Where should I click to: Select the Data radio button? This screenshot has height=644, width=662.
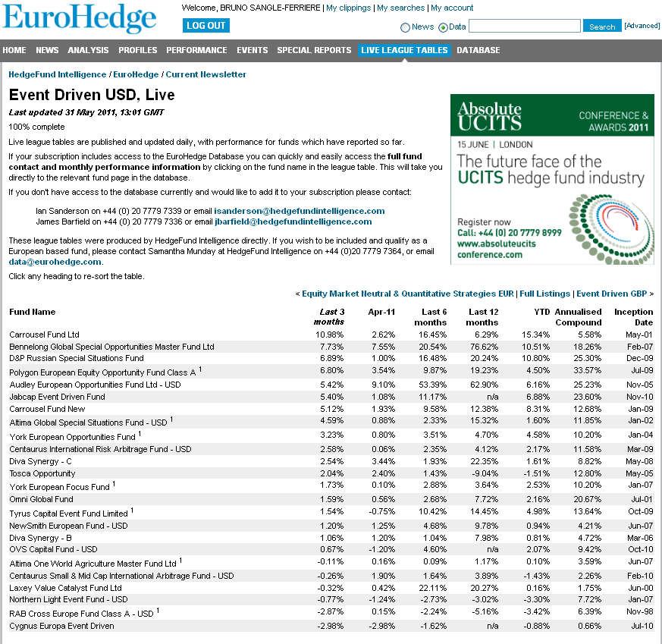pos(443,27)
